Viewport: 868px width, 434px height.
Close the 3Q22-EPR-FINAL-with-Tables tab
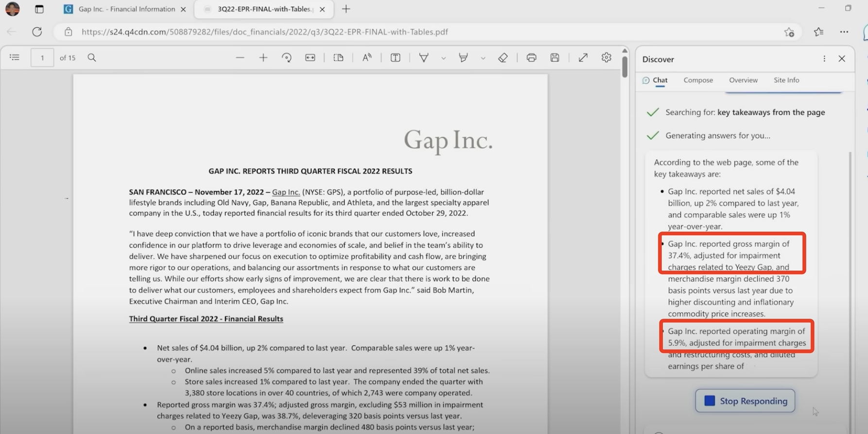click(322, 9)
